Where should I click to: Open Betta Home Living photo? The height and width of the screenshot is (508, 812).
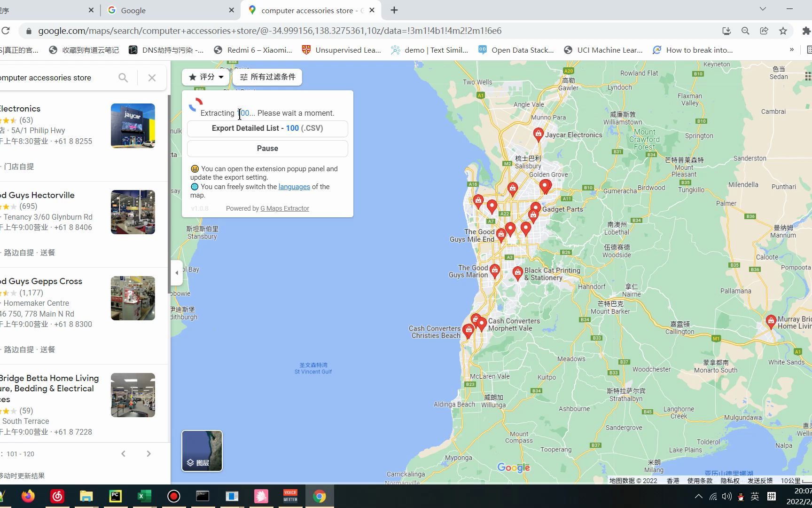[x=133, y=395]
